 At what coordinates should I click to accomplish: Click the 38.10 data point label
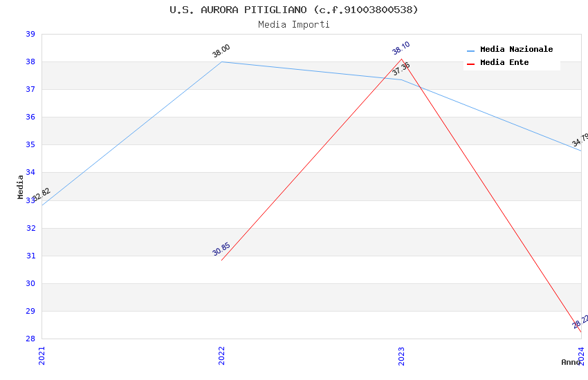pos(401,48)
